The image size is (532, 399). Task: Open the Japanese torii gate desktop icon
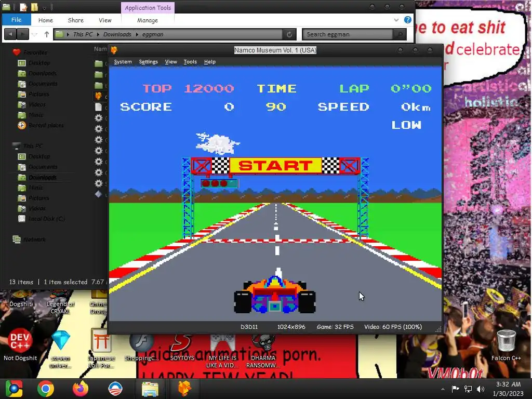pyautogui.click(x=101, y=349)
